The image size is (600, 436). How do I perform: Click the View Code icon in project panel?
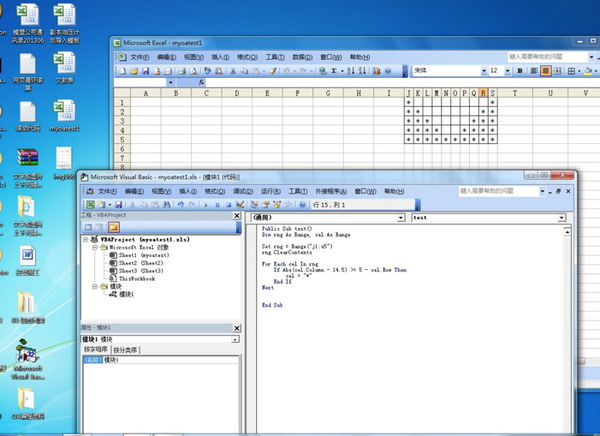tap(88, 227)
